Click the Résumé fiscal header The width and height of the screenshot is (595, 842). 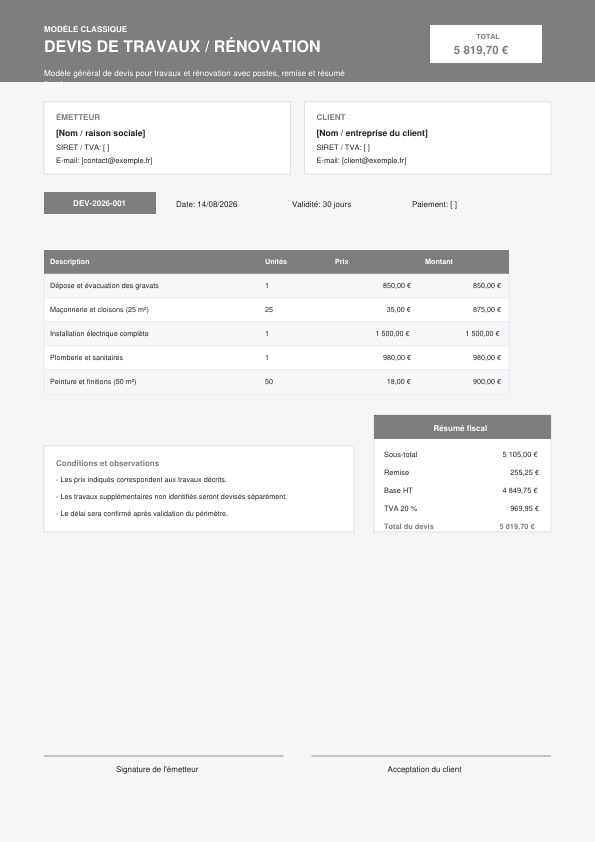tap(462, 427)
